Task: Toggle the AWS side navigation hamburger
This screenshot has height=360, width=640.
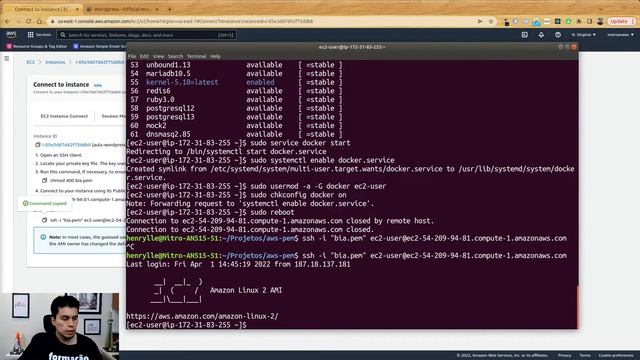Action: point(7,59)
